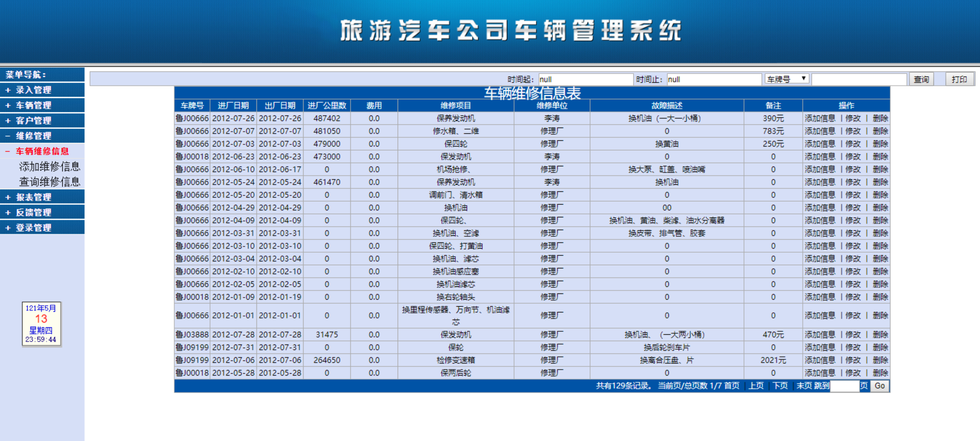The image size is (980, 441).
Task: Click the 车辆维修信息表 table title
Action: coord(532,93)
